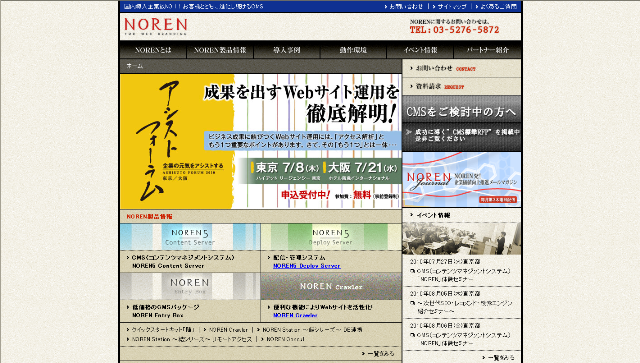The height and width of the screenshot is (363, 640).
Task: Open the NOREN Crawler blue text link
Action: (295, 315)
